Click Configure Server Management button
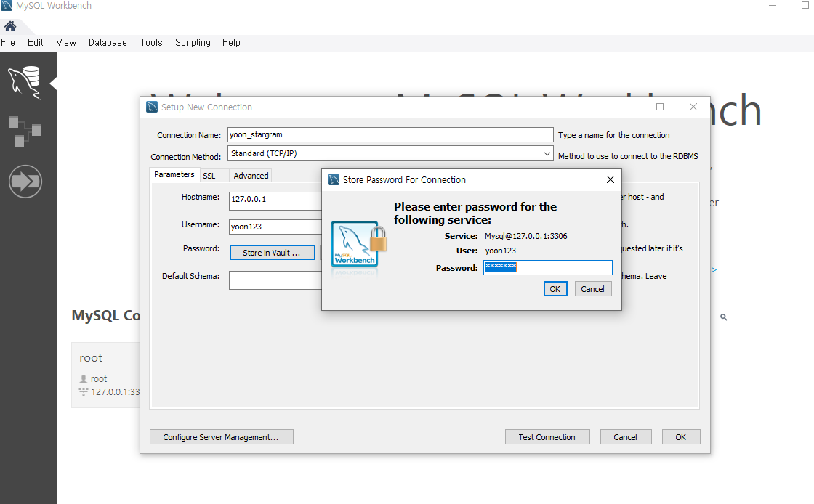The height and width of the screenshot is (504, 814). 221,437
